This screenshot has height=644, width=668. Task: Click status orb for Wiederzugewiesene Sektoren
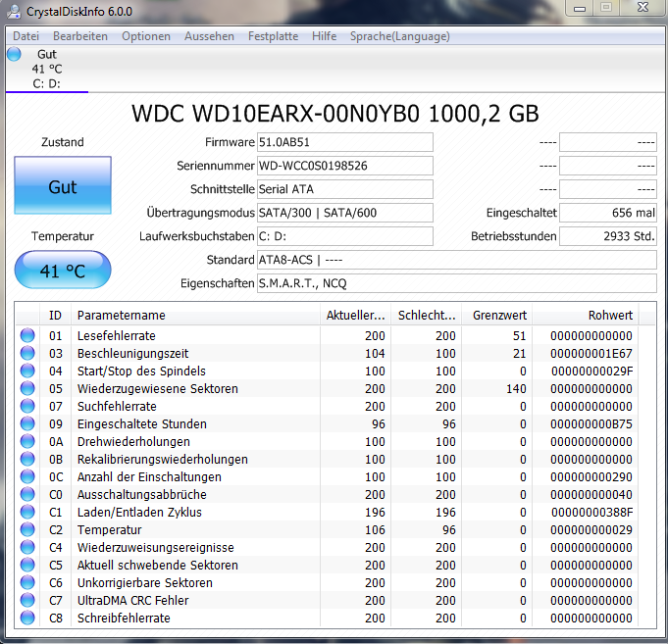pyautogui.click(x=27, y=388)
